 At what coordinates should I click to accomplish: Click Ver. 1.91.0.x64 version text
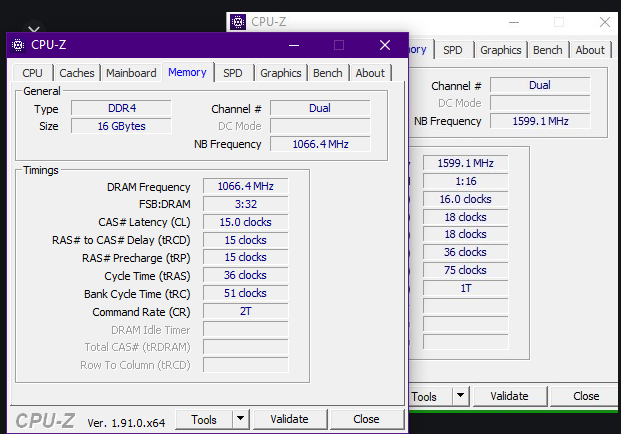click(x=126, y=423)
